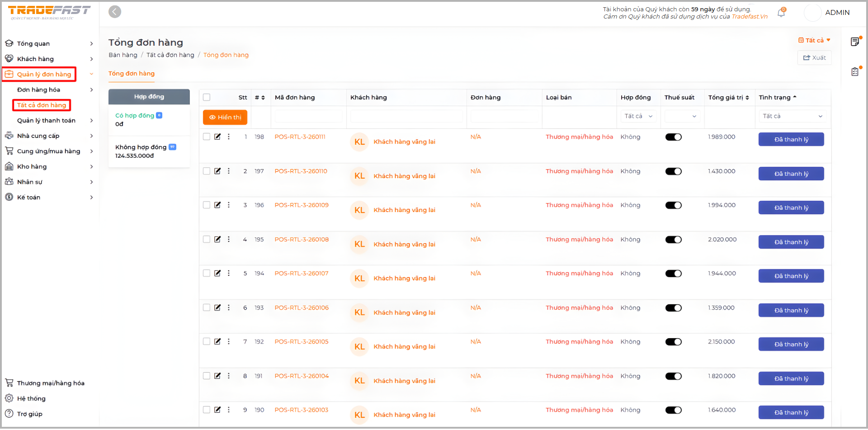Viewport: 868px width, 430px height.
Task: Open edit icon for order POS-RTL-3-260111
Action: coord(217,137)
